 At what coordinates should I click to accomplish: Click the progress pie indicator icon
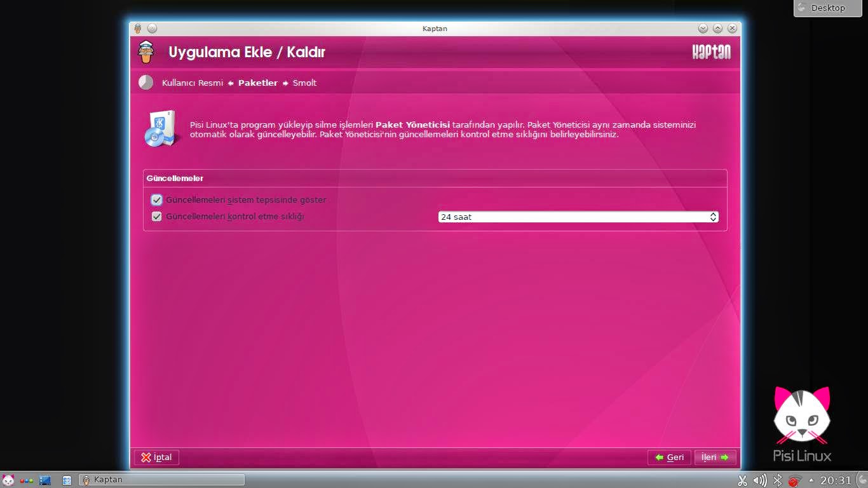tap(146, 83)
